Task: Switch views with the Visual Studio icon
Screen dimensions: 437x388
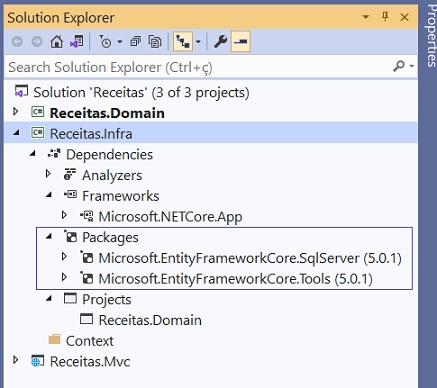Action: pyautogui.click(x=77, y=42)
